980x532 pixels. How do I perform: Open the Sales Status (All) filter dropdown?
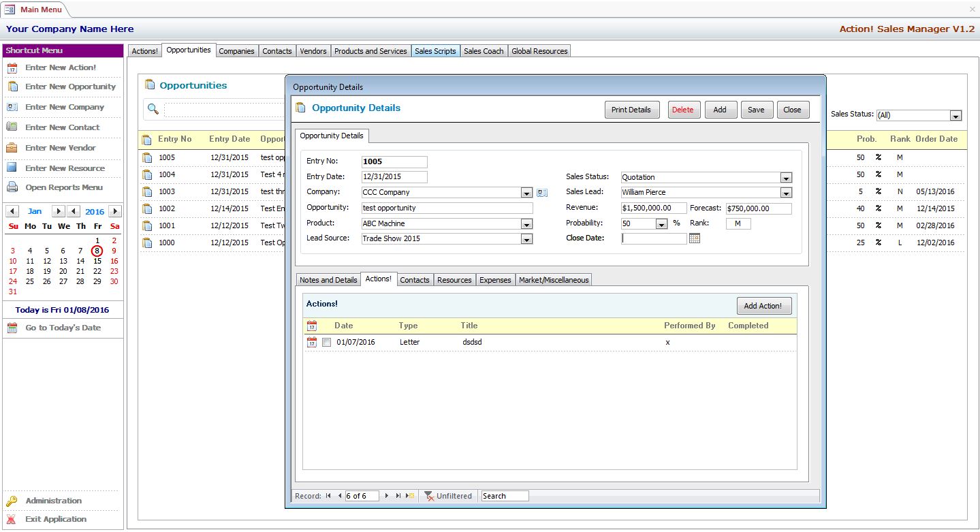point(955,116)
